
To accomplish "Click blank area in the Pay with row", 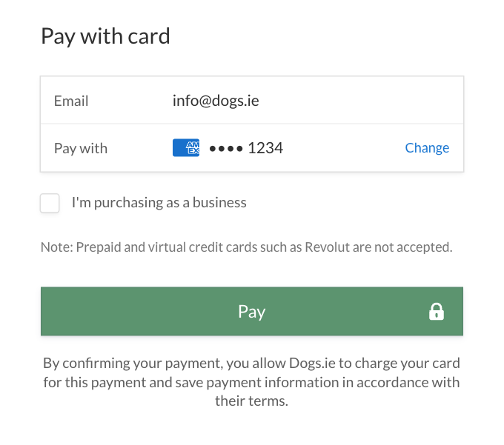I will coord(344,148).
